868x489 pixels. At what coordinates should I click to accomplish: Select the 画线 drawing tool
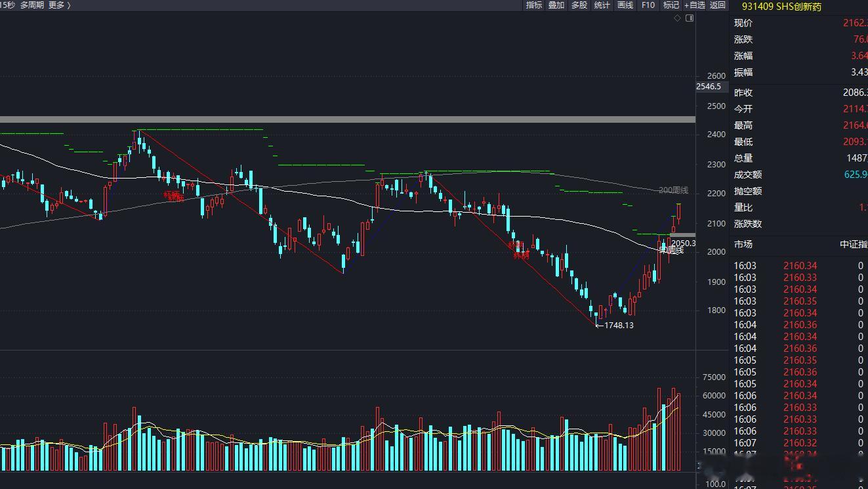point(625,5)
